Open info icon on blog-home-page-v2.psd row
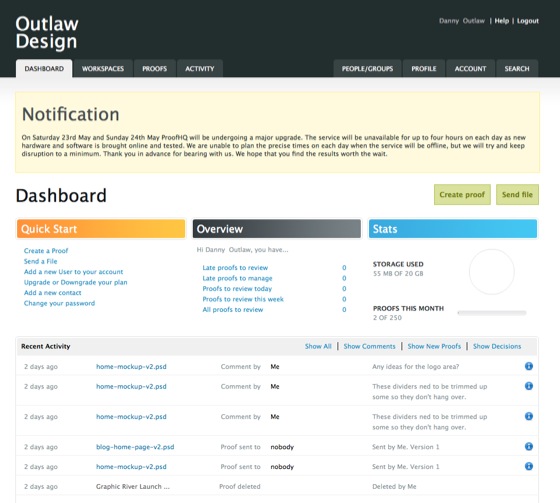560x503 pixels. click(529, 447)
